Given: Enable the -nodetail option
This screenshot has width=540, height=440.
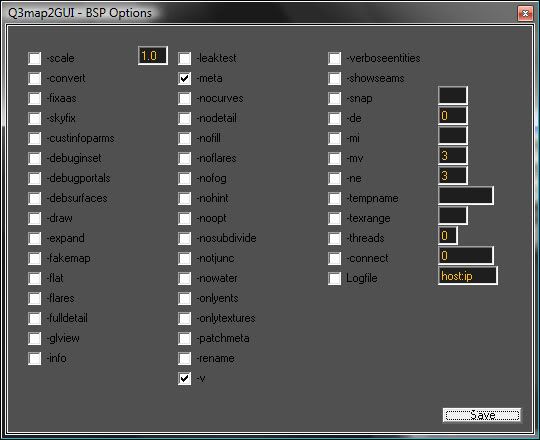Looking at the screenshot, I should (185, 118).
